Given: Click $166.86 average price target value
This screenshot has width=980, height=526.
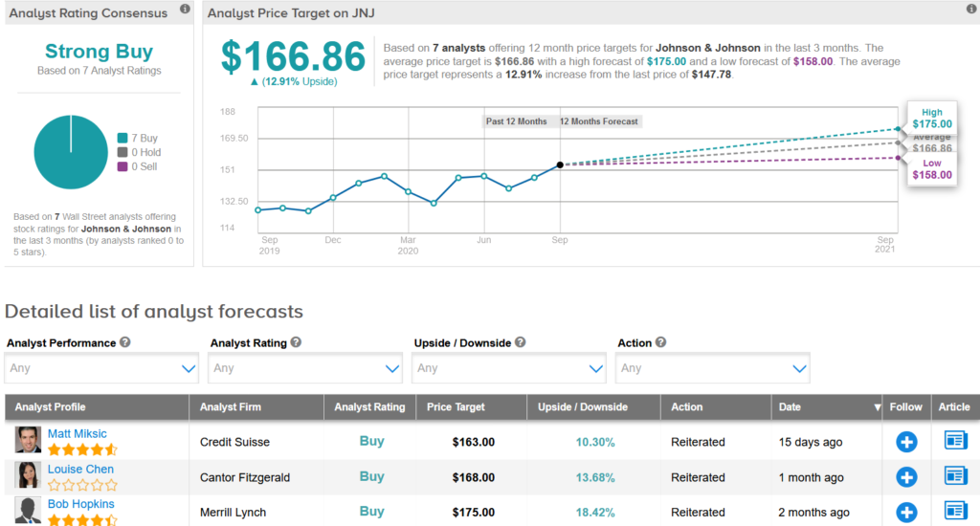Looking at the screenshot, I should point(293,56).
